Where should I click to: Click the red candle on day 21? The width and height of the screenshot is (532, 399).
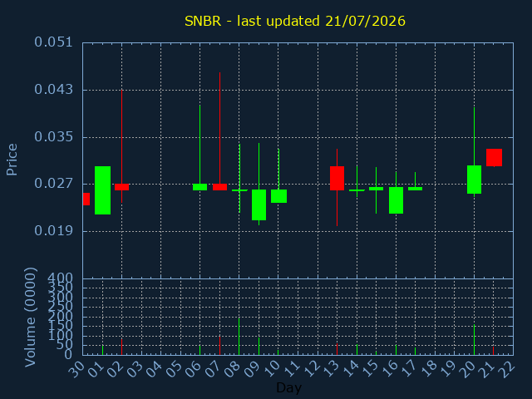tap(494, 157)
